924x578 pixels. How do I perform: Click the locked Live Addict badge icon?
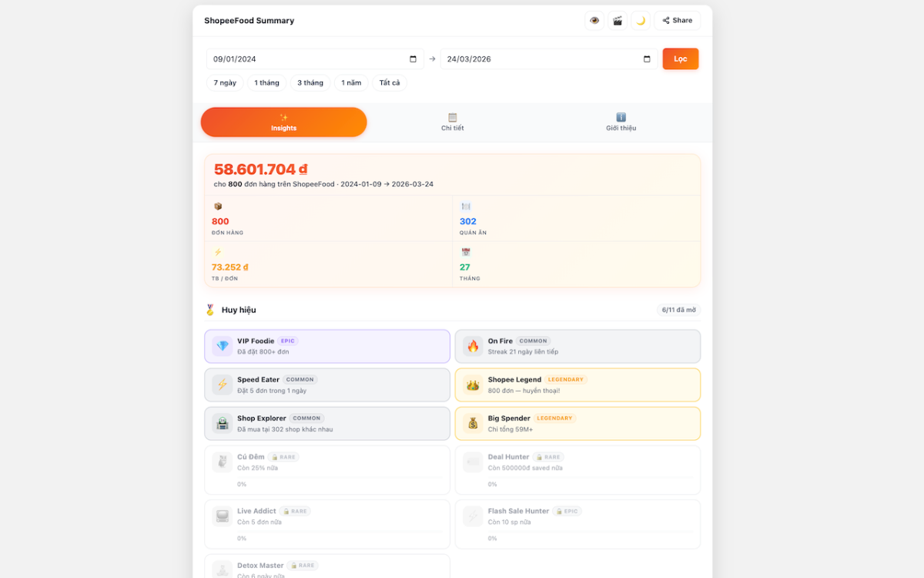223,516
